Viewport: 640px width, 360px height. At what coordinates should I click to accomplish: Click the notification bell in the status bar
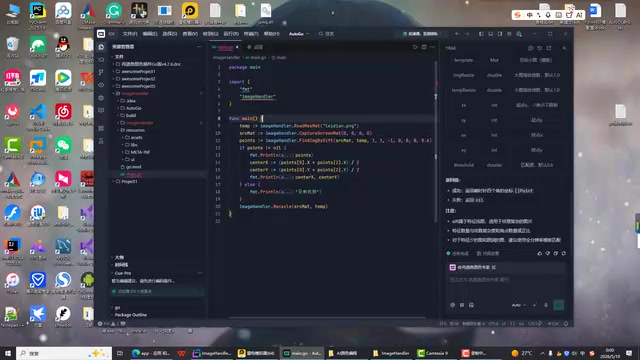click(x=566, y=324)
